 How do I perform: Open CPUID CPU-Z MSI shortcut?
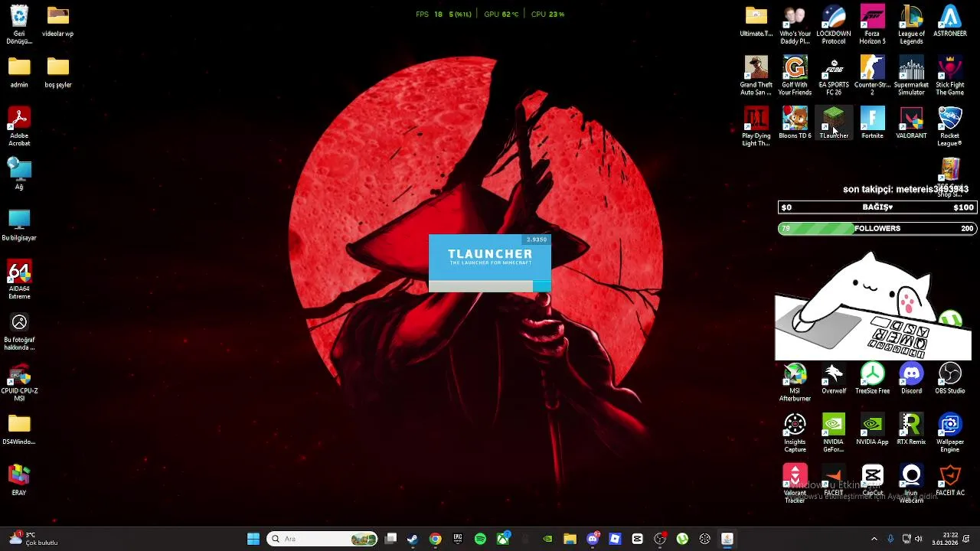click(19, 382)
